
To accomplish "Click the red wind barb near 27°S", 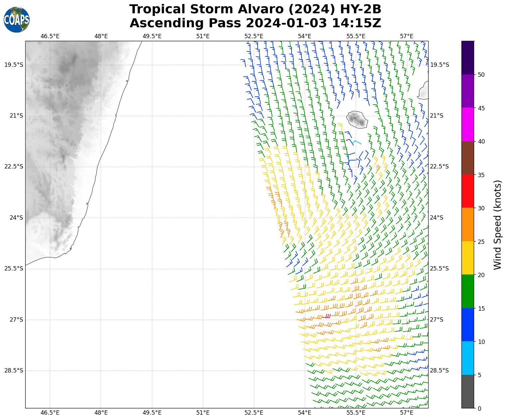I will tap(326, 316).
